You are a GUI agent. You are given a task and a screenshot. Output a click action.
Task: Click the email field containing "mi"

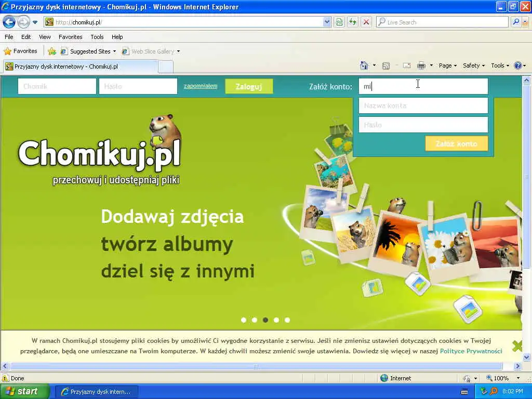423,86
